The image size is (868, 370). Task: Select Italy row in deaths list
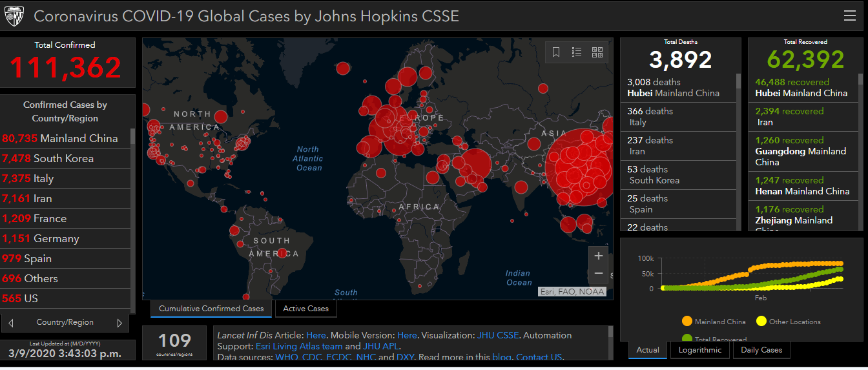(678, 117)
